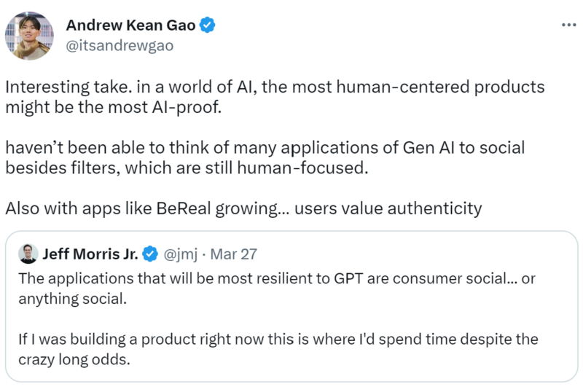
Task: Click the line mentioning BeReal growing
Action: tap(243, 208)
